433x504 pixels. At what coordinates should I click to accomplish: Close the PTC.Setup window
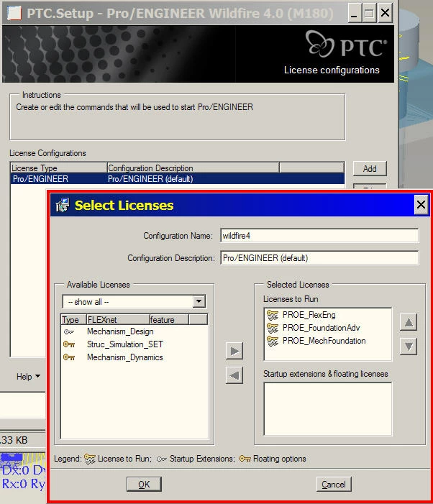(x=385, y=14)
